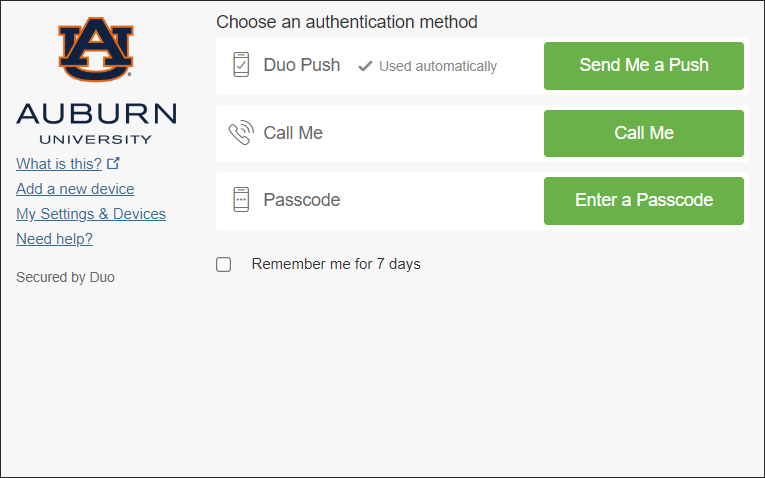Viewport: 765px width, 478px height.
Task: Click the Passcode device icon
Action: coord(240,200)
